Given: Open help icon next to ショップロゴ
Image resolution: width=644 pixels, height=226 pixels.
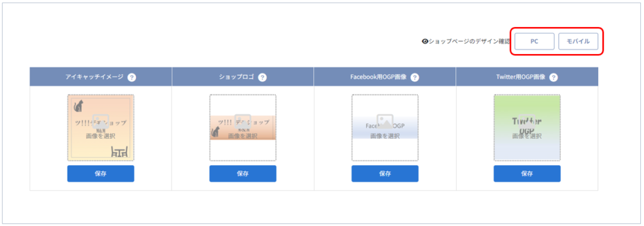Looking at the screenshot, I should (263, 77).
